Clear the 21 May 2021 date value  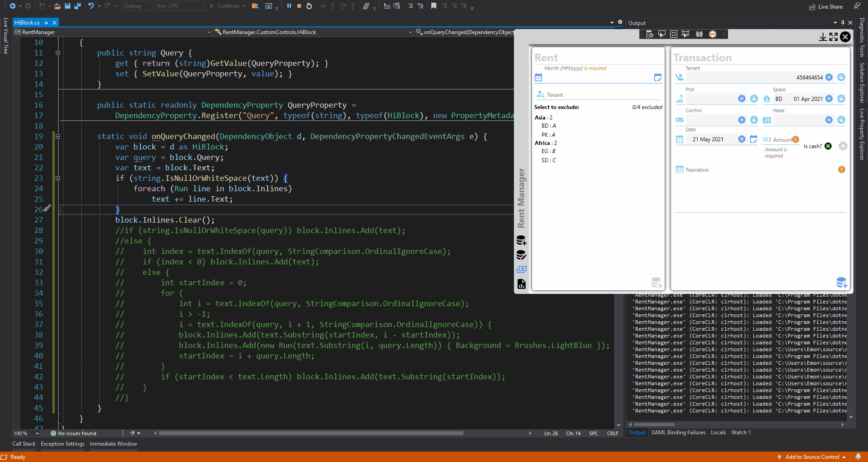(742, 139)
